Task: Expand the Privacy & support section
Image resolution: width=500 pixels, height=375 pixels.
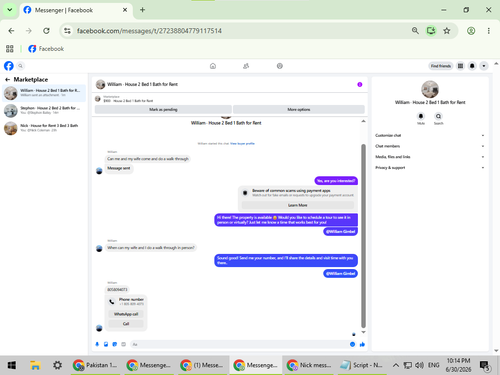Action: point(430,168)
